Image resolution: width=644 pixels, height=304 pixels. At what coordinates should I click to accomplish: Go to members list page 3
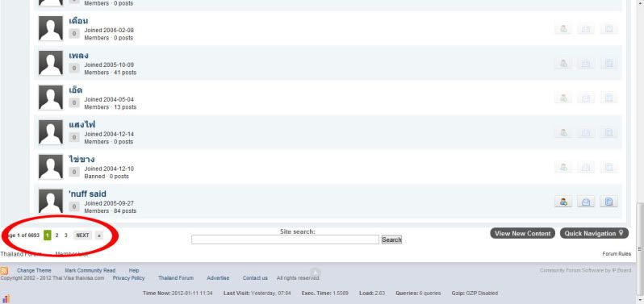click(x=65, y=235)
